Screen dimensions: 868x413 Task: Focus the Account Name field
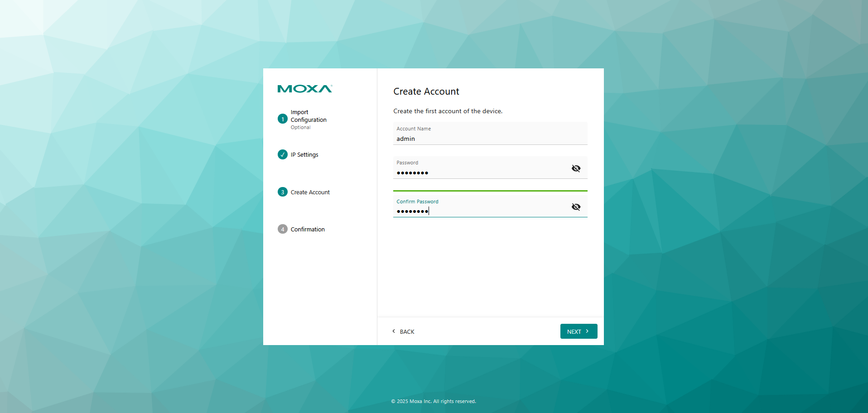coord(489,139)
